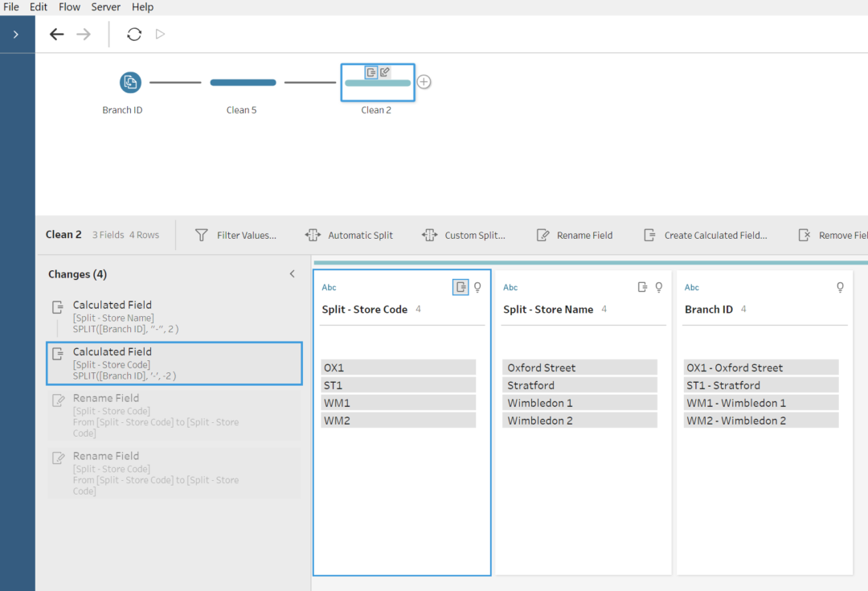Open the Flow menu
Image resolution: width=868 pixels, height=591 pixels.
point(69,6)
